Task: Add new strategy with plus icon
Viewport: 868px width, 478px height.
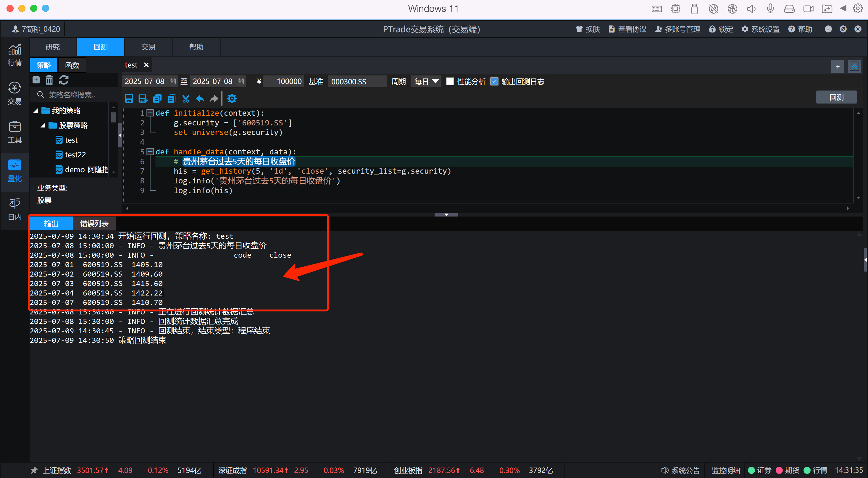Action: pyautogui.click(x=36, y=80)
